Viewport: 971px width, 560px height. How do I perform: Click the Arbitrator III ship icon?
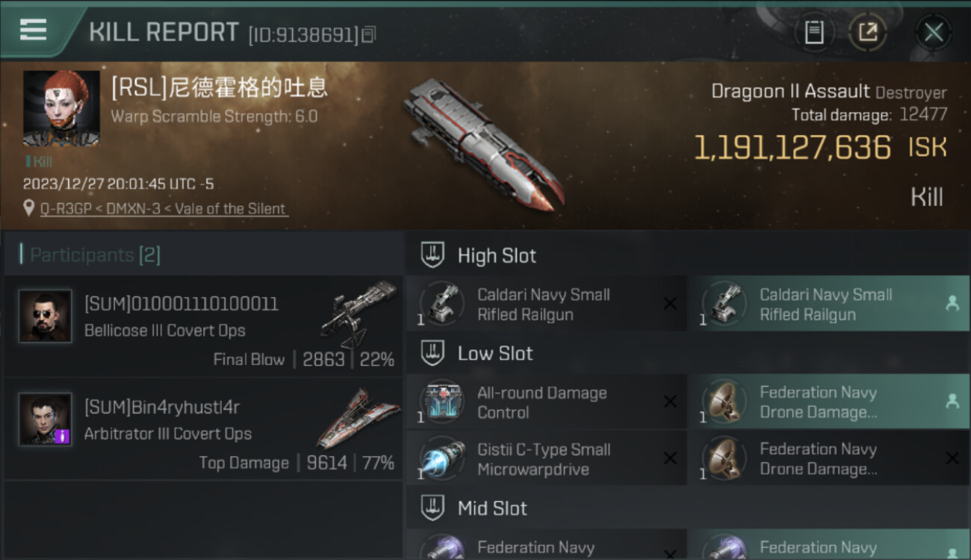359,418
